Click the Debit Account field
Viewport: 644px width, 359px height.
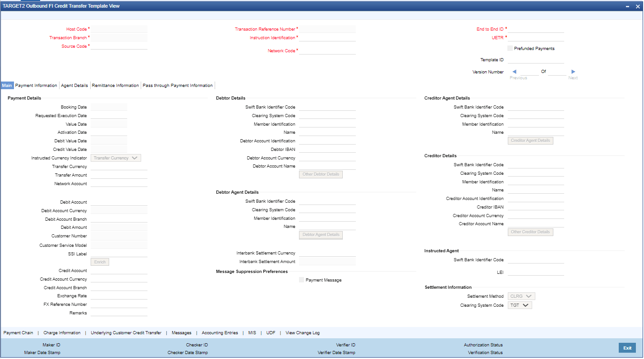[119, 202]
